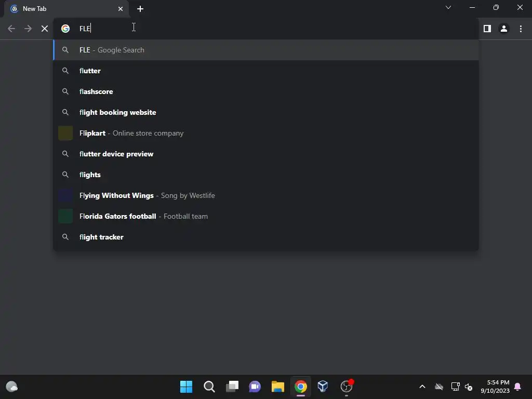Image resolution: width=532 pixels, height=399 pixels.
Task: Choose the flight tracker suggestion
Action: tap(266, 237)
